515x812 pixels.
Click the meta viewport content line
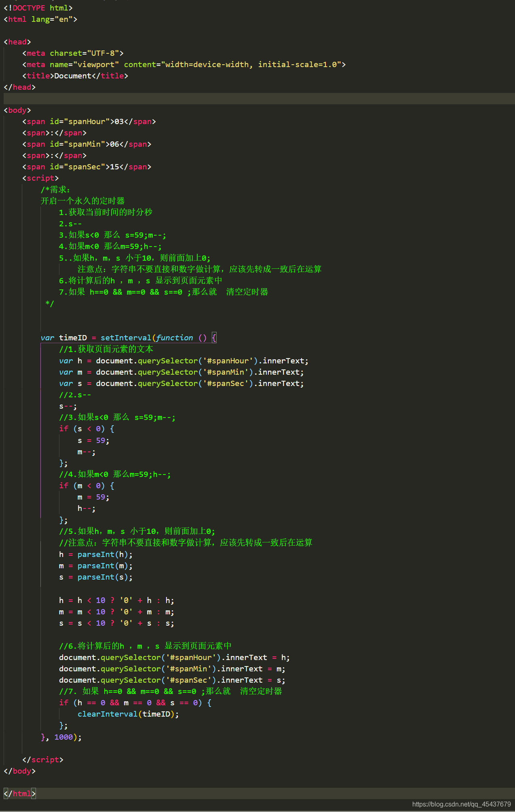[184, 65]
